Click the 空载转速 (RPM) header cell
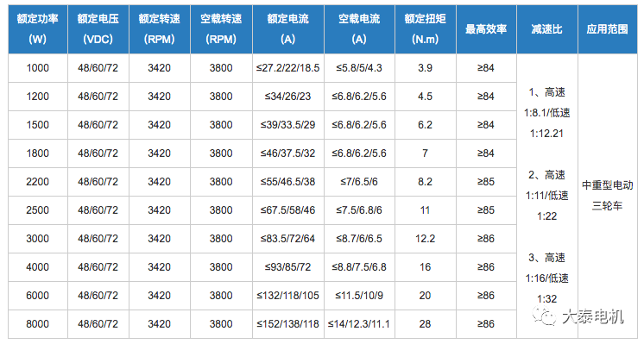644x344 pixels. point(221,29)
